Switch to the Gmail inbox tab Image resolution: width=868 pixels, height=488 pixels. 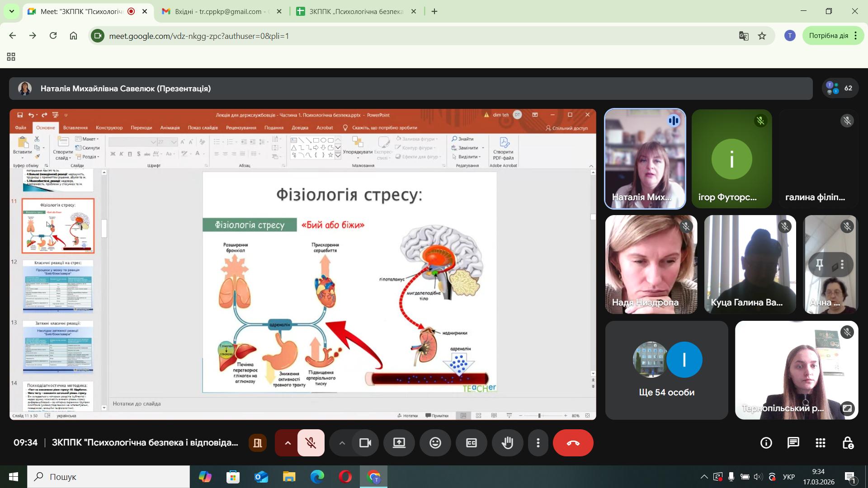pos(218,11)
